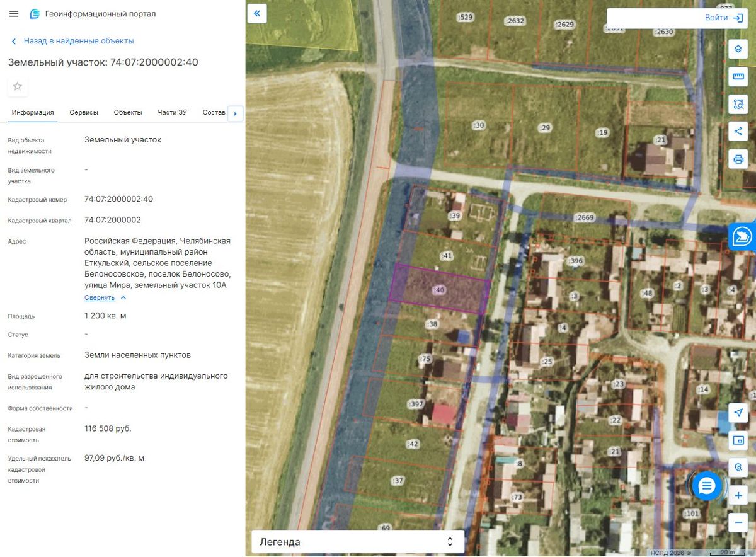Click the cadastral number value 74:07:2000002:40

coord(118,199)
